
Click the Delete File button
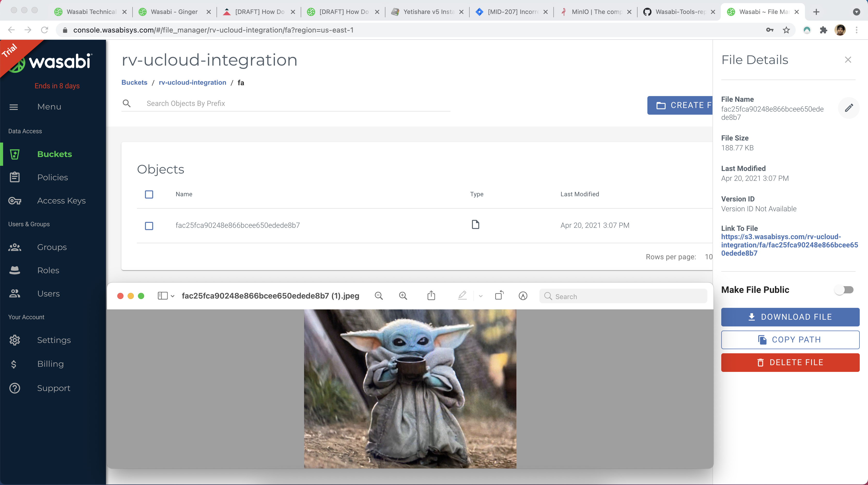click(790, 363)
